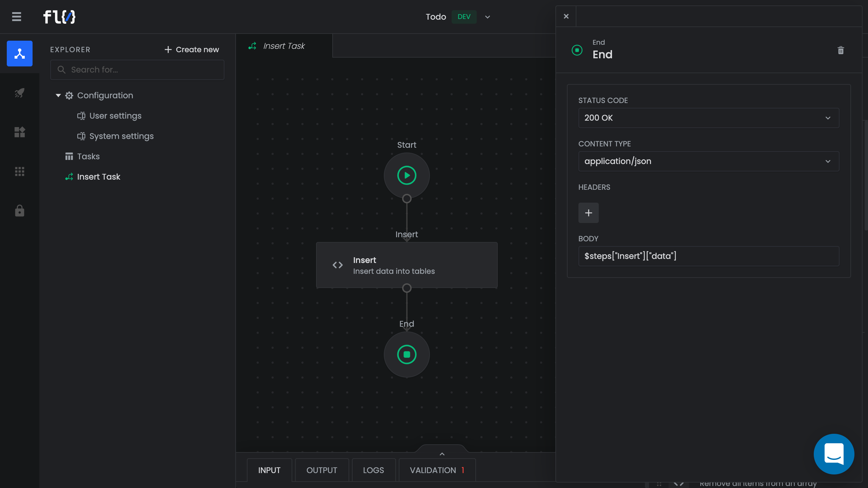868x488 pixels.
Task: Click the DEV environment badge
Action: pyautogui.click(x=464, y=17)
